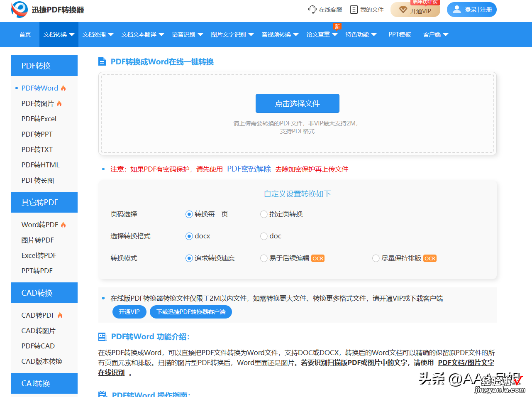Click the CAD转换 section header
The width and height of the screenshot is (532, 397).
click(x=44, y=293)
